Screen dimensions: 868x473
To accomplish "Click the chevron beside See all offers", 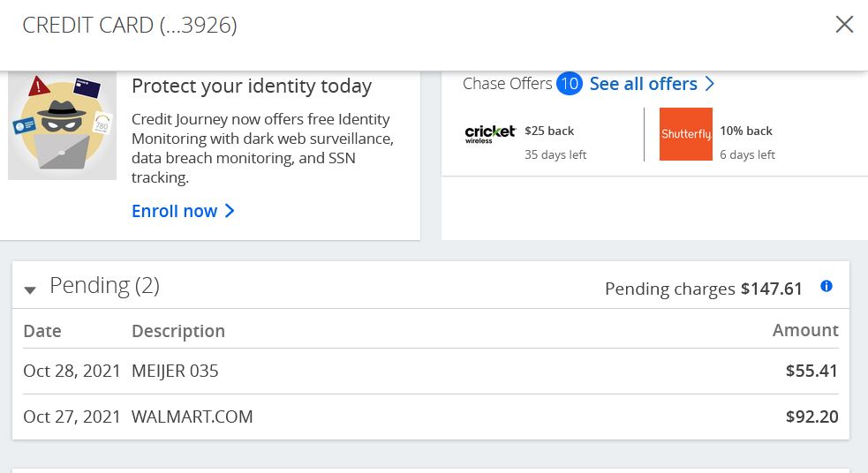I will 710,84.
